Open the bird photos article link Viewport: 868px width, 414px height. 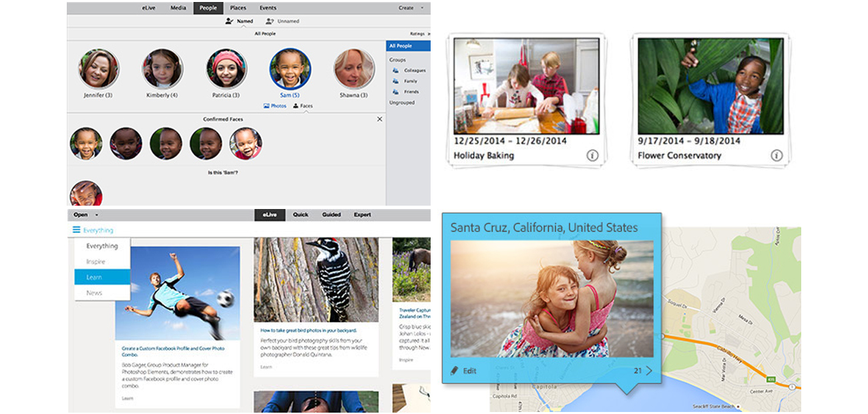[308, 331]
